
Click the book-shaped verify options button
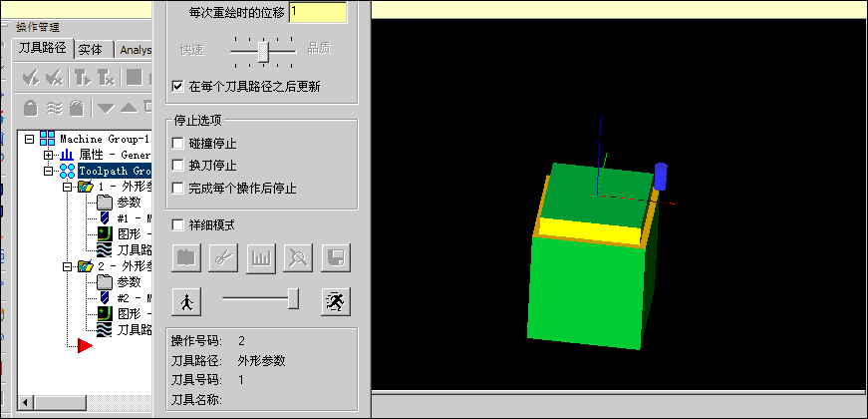pos(186,257)
